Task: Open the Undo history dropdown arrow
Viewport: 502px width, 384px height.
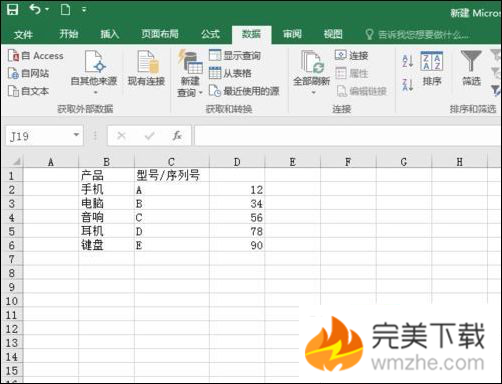Action: pyautogui.click(x=47, y=9)
